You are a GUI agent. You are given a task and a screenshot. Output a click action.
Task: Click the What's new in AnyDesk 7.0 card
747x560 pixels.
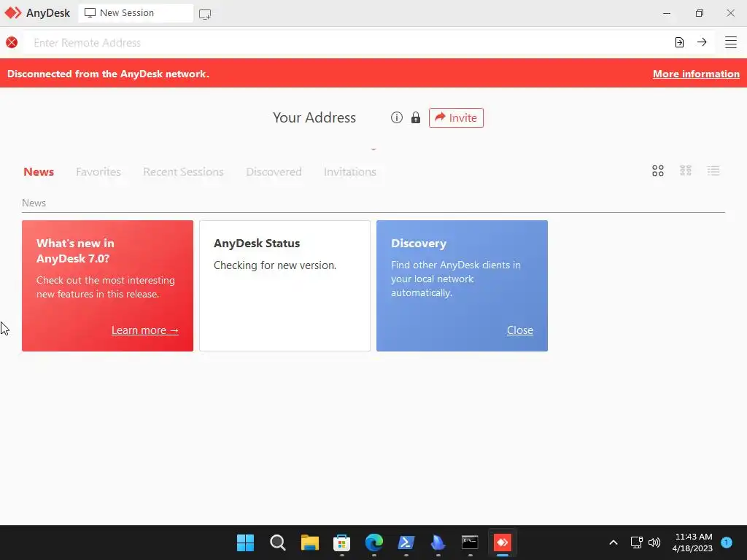pos(108,286)
